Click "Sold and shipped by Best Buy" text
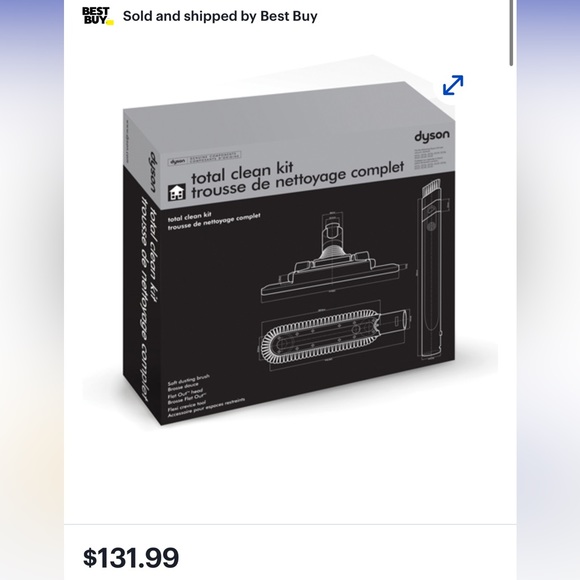The width and height of the screenshot is (580, 580). (220, 16)
